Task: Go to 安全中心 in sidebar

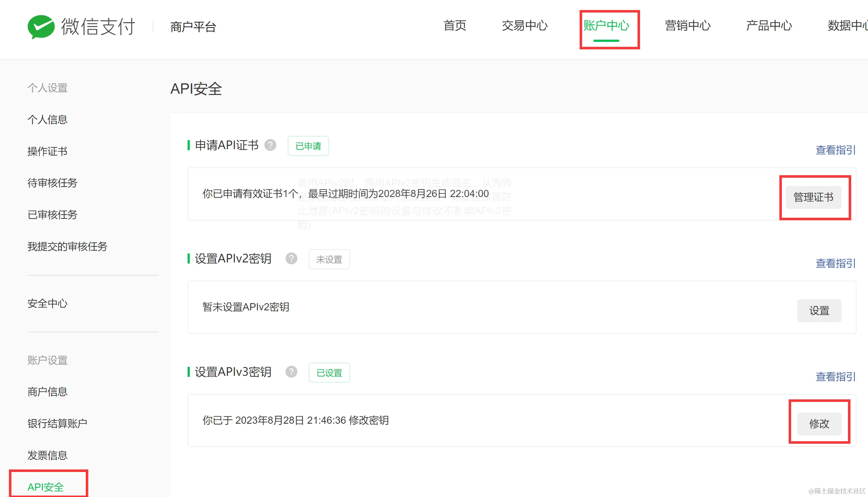Action: click(48, 304)
